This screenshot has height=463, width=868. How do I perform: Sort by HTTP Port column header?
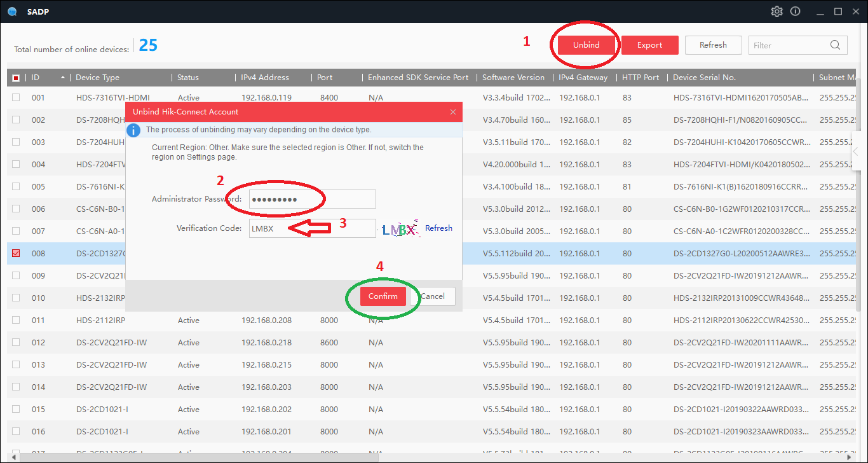(641, 78)
